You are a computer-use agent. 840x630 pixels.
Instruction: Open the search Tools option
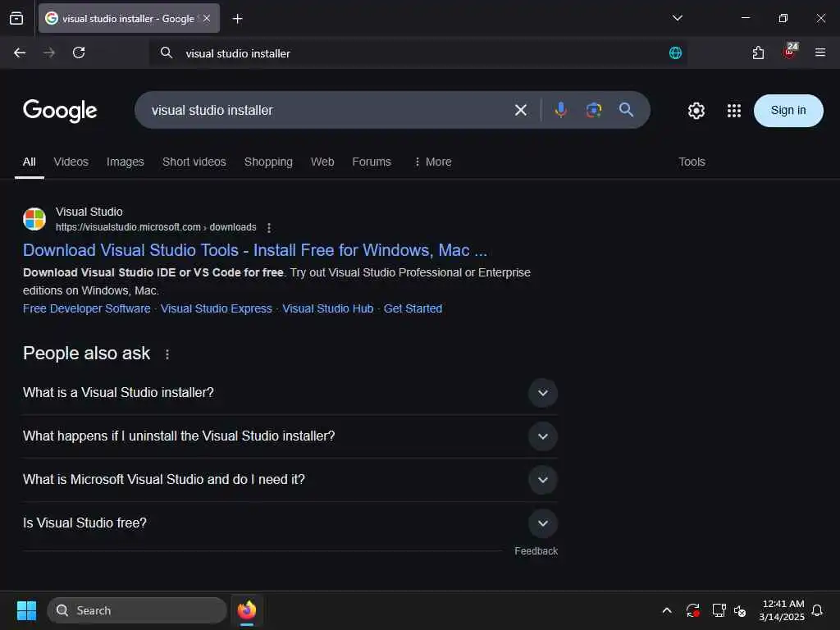click(692, 162)
